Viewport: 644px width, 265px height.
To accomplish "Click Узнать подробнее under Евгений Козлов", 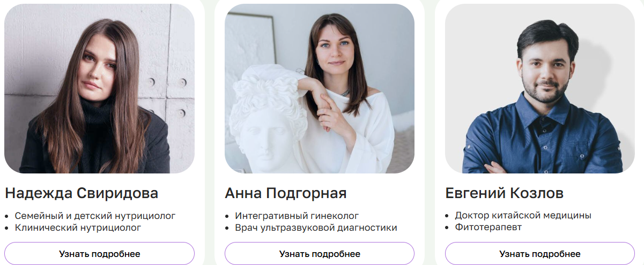I will [x=539, y=254].
